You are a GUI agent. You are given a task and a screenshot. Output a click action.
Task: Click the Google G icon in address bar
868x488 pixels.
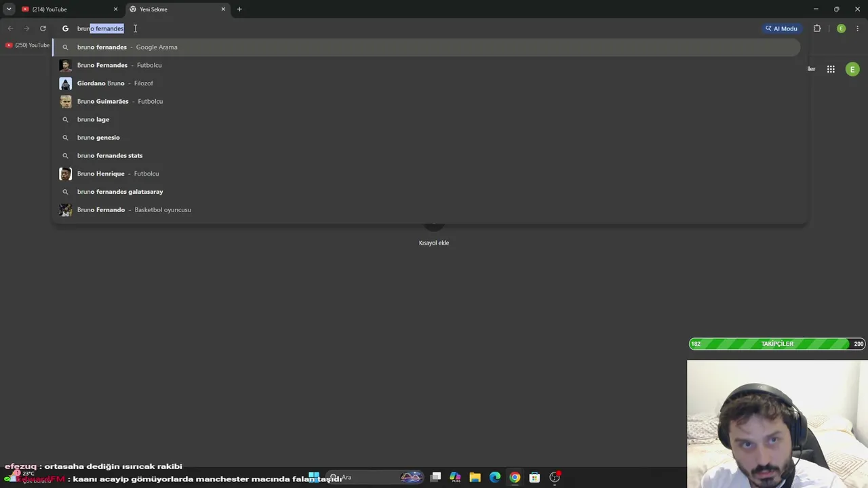(65, 28)
